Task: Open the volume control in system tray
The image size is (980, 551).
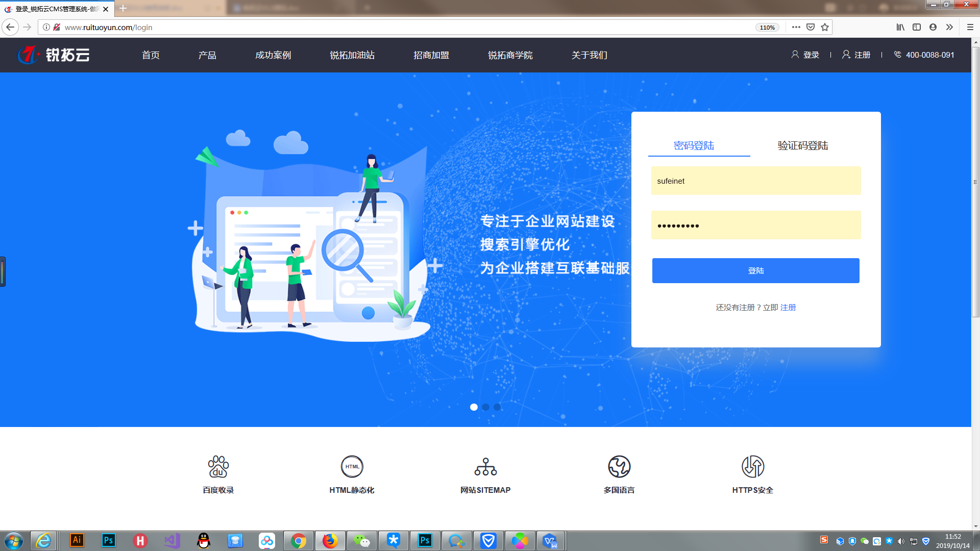Action: [x=900, y=541]
